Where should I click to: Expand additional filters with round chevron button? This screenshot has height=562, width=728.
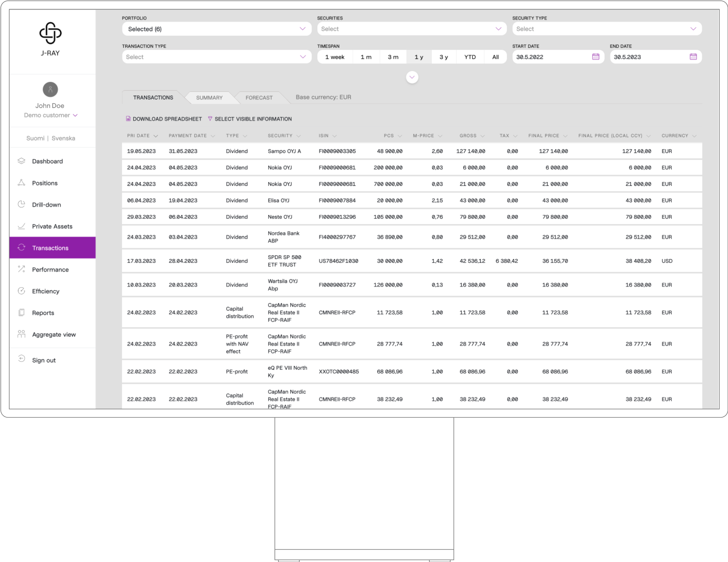(x=412, y=78)
